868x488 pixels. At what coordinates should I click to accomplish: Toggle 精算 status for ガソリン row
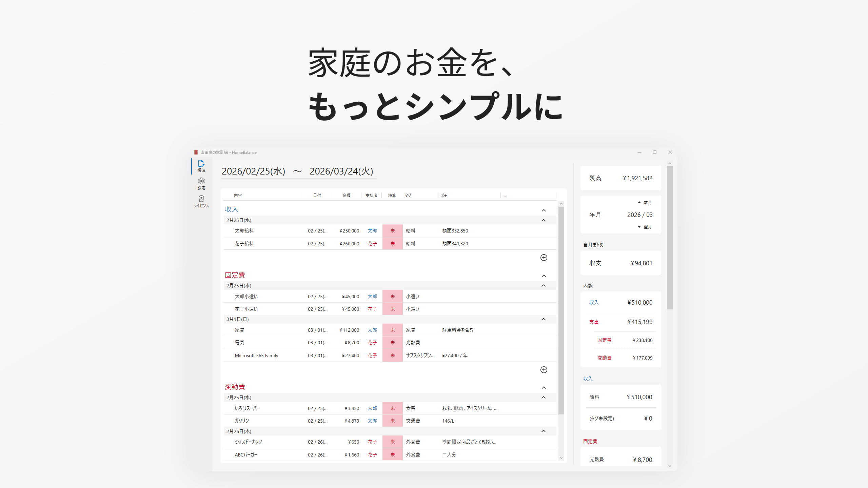click(x=392, y=421)
